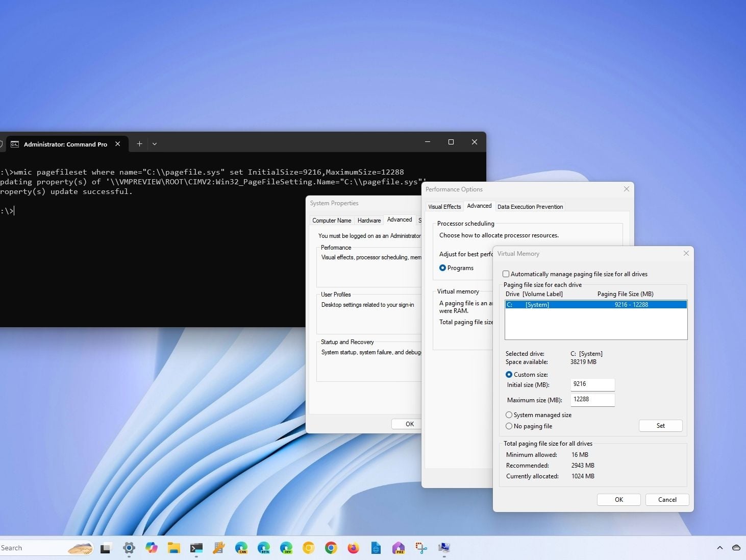Switch to System Properties taskbar icon
The image size is (746, 560).
[444, 548]
